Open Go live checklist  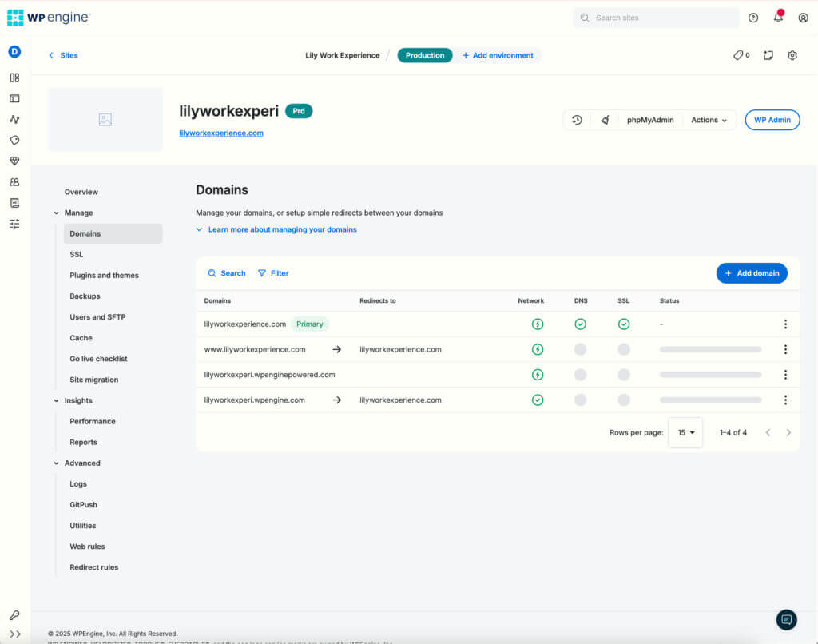pyautogui.click(x=98, y=359)
